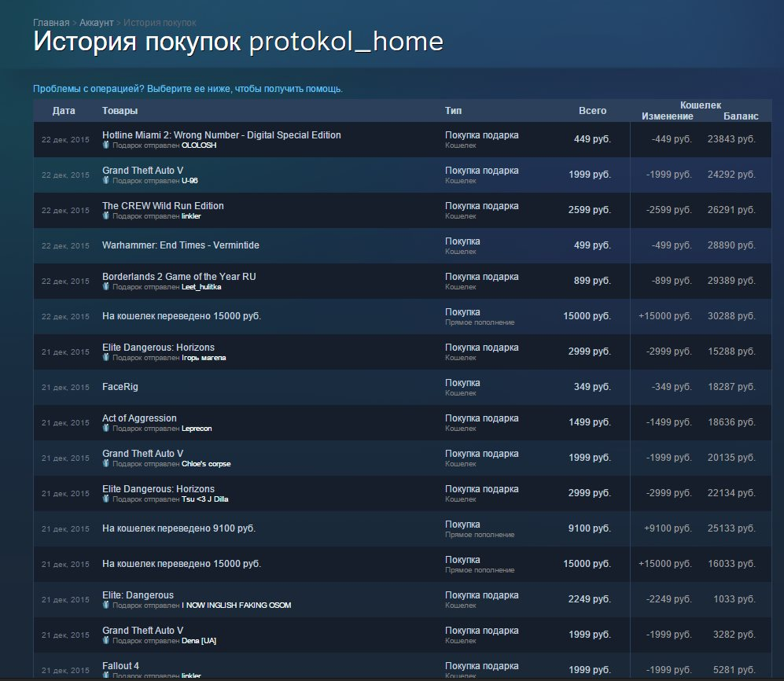Click gift icon next to U-96 recipient
784x681 pixels.
105,181
